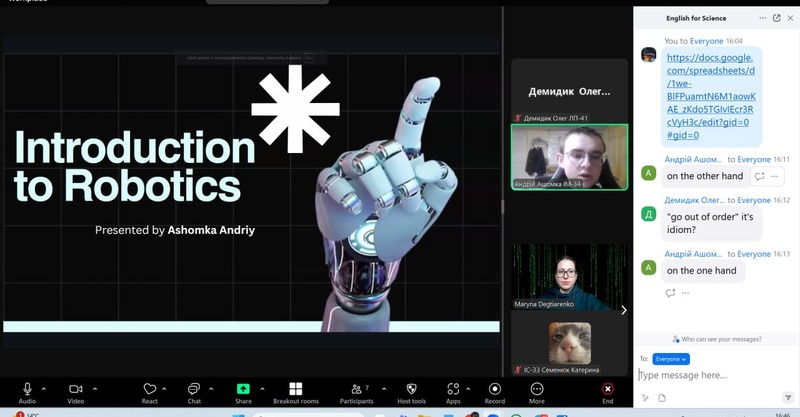Open chat panel three-dots menu in header
This screenshot has height=417, width=800.
[x=763, y=18]
